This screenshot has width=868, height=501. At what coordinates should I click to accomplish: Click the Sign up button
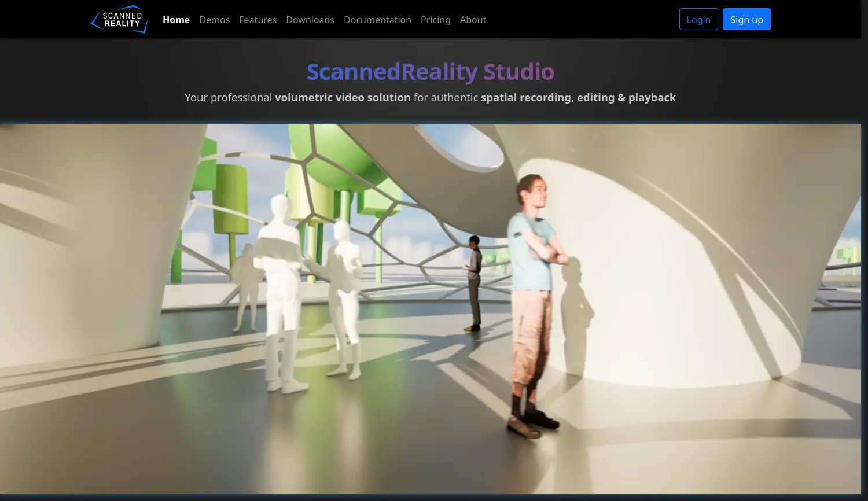[x=746, y=19]
